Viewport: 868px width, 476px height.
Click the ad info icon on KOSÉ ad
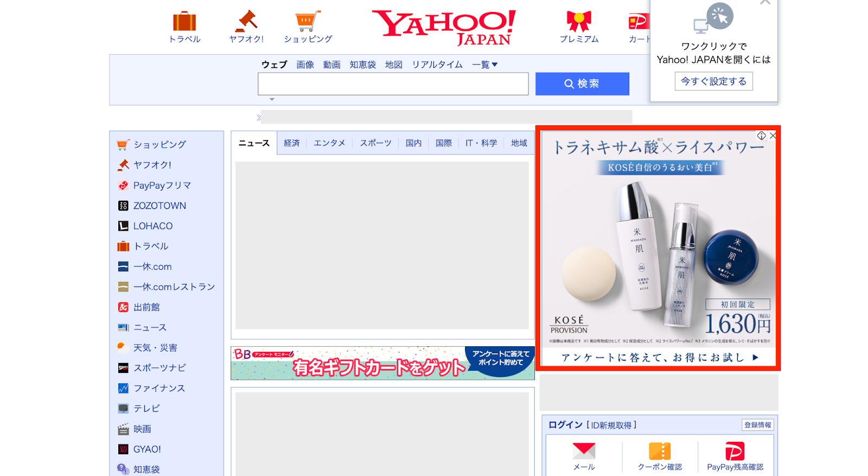coord(762,136)
